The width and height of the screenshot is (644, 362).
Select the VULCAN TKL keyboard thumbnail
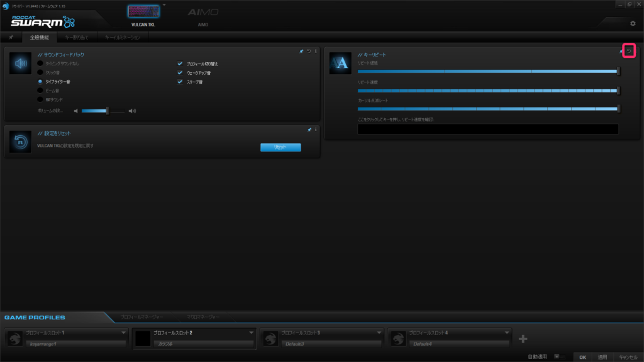(x=143, y=11)
